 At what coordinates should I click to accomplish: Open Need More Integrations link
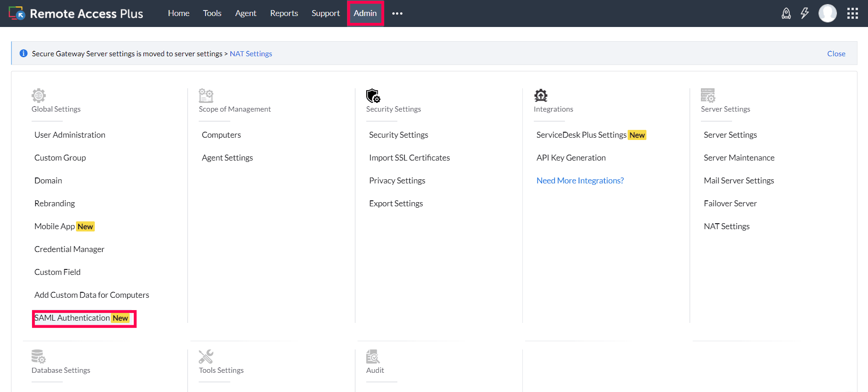tap(580, 181)
